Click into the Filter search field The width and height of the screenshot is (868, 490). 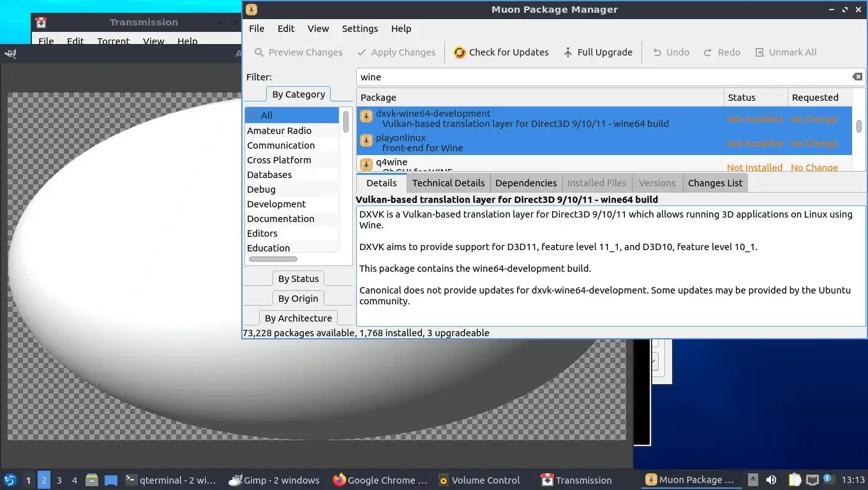603,77
